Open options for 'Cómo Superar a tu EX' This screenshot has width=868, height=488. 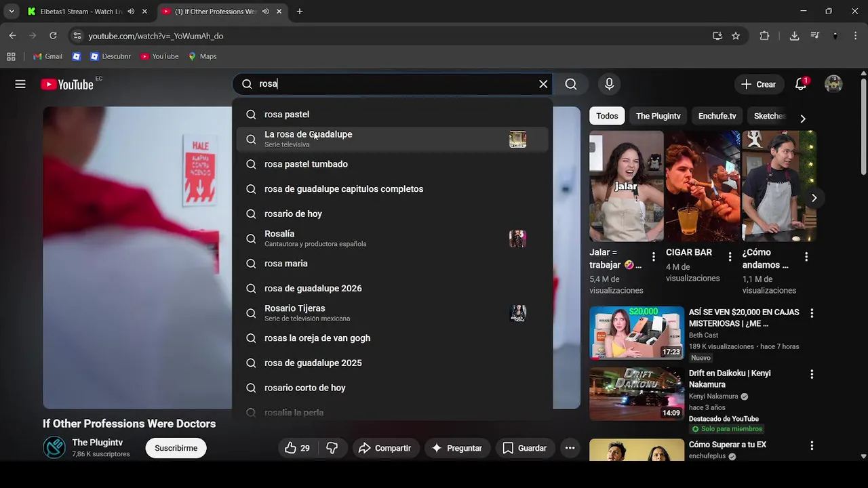[812, 446]
